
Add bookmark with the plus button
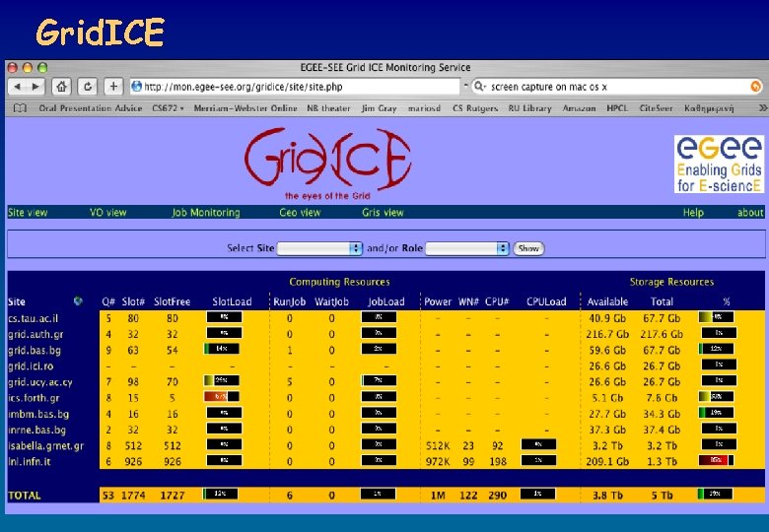coord(113,87)
